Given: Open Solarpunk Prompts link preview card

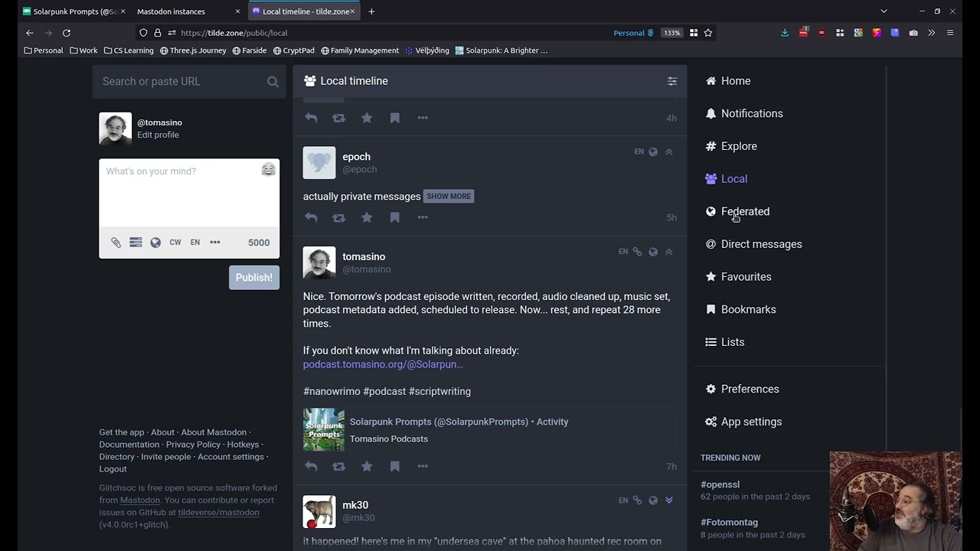Looking at the screenshot, I should point(490,430).
